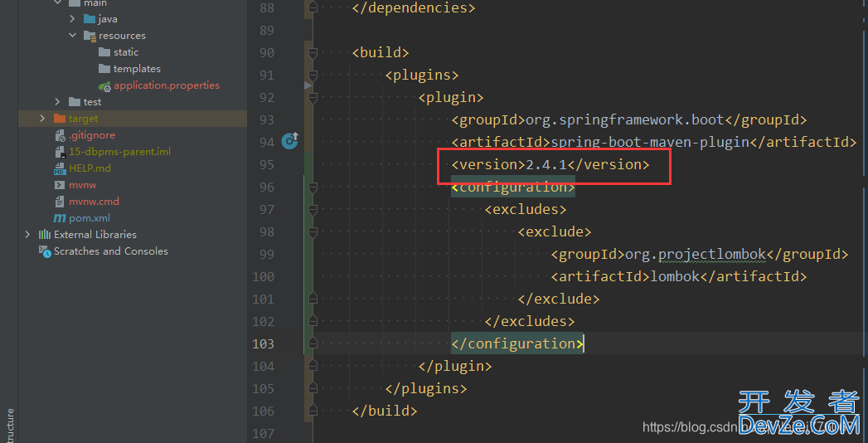Fold the exclude tag at line 98
The image size is (868, 443).
click(x=313, y=231)
